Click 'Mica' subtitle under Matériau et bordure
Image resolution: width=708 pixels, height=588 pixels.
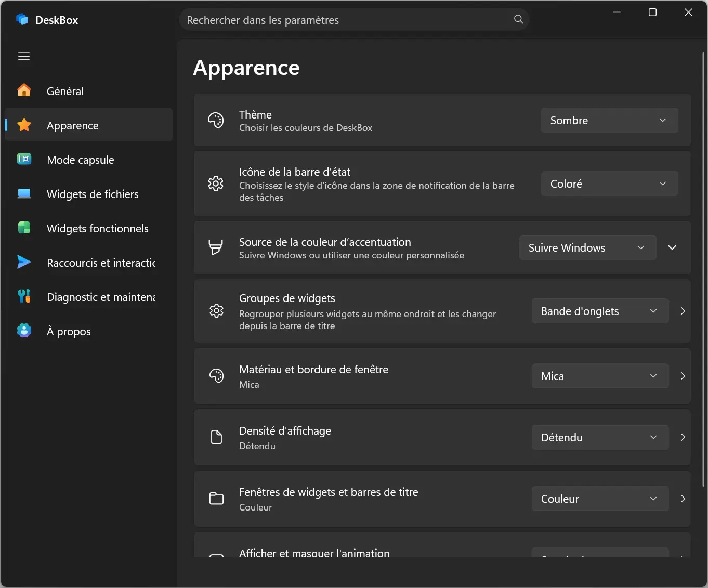(249, 385)
